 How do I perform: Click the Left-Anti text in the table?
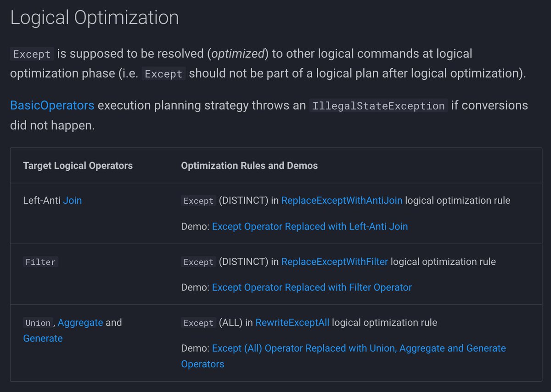41,201
